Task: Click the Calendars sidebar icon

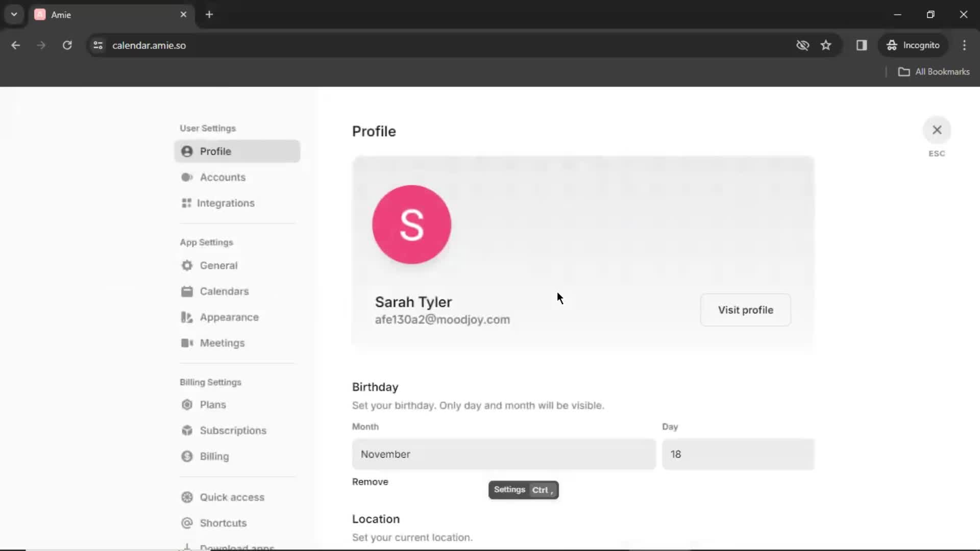Action: tap(187, 291)
